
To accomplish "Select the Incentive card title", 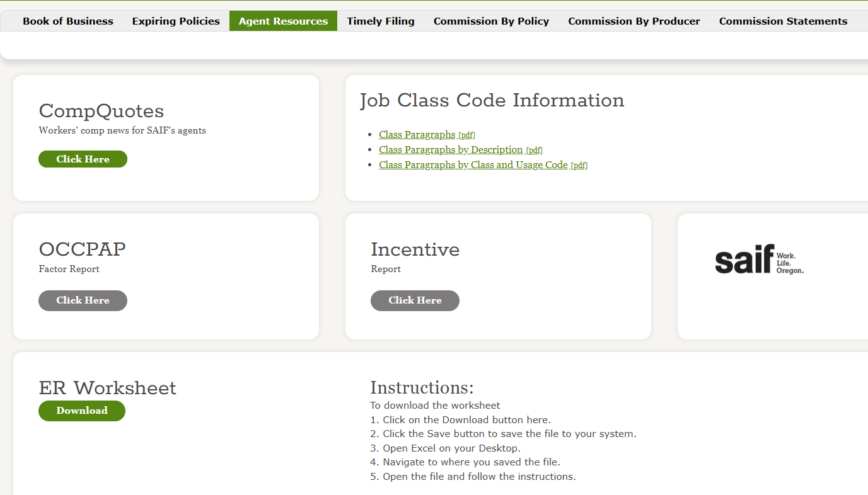I will click(x=415, y=249).
